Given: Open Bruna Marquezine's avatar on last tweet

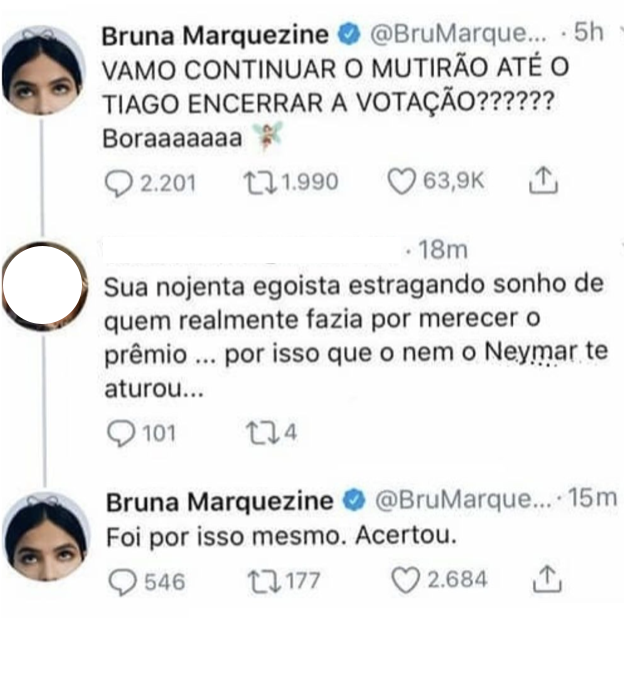Looking at the screenshot, I should point(46,536).
